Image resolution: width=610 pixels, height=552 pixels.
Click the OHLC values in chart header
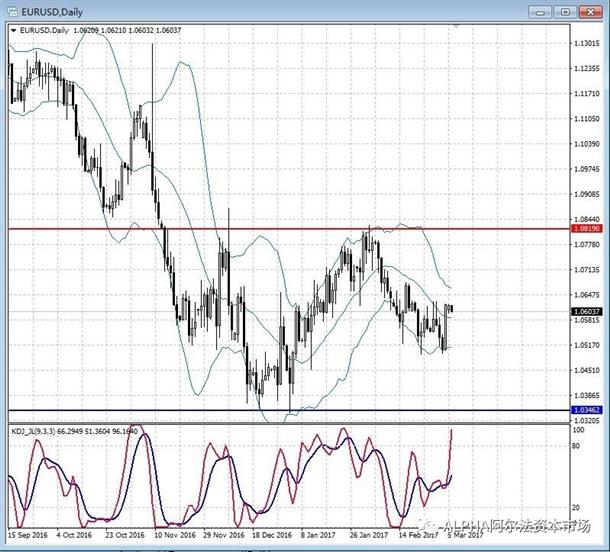(127, 30)
